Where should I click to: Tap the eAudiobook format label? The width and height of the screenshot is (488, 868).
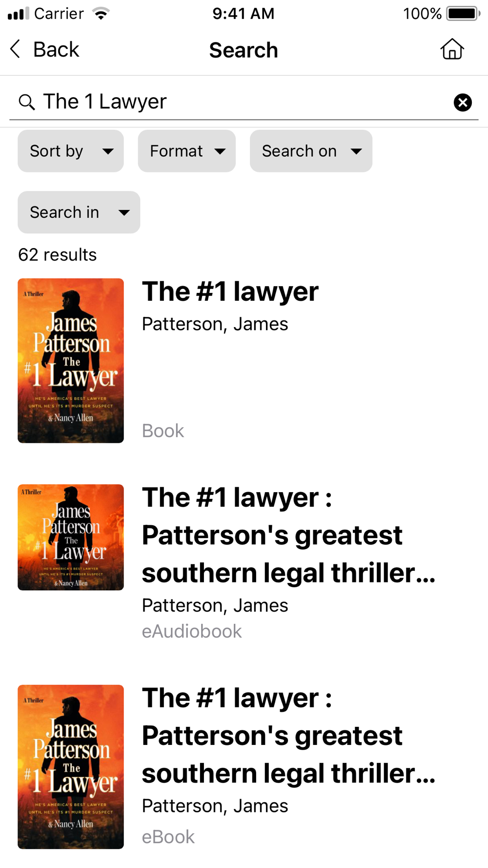(192, 631)
